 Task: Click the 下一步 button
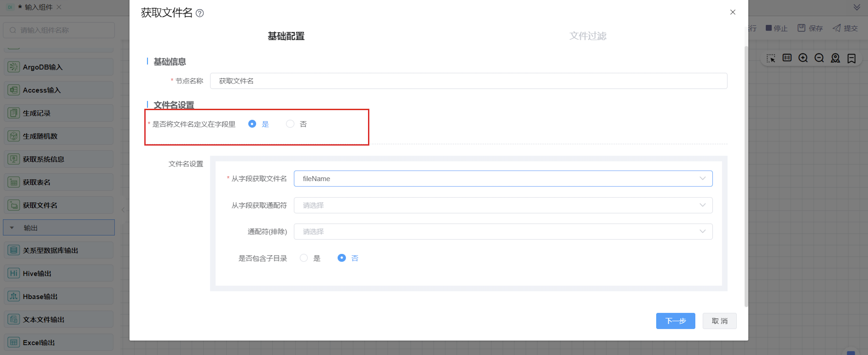[x=675, y=321]
